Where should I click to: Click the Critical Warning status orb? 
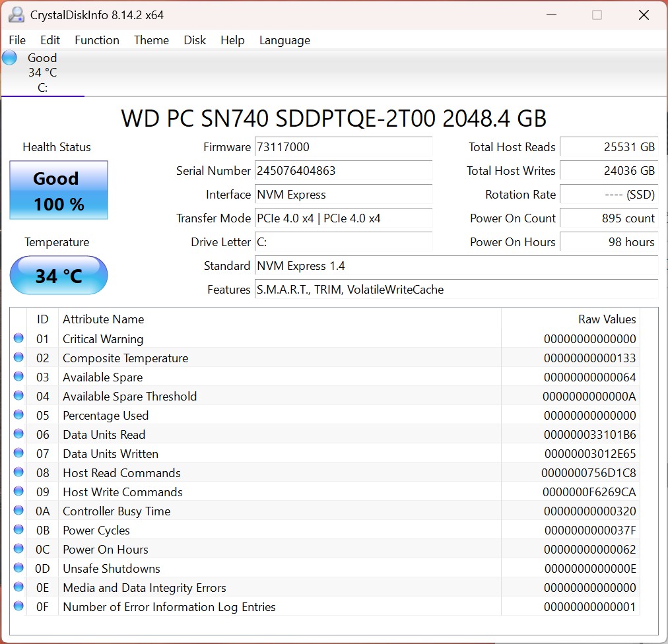click(x=18, y=338)
